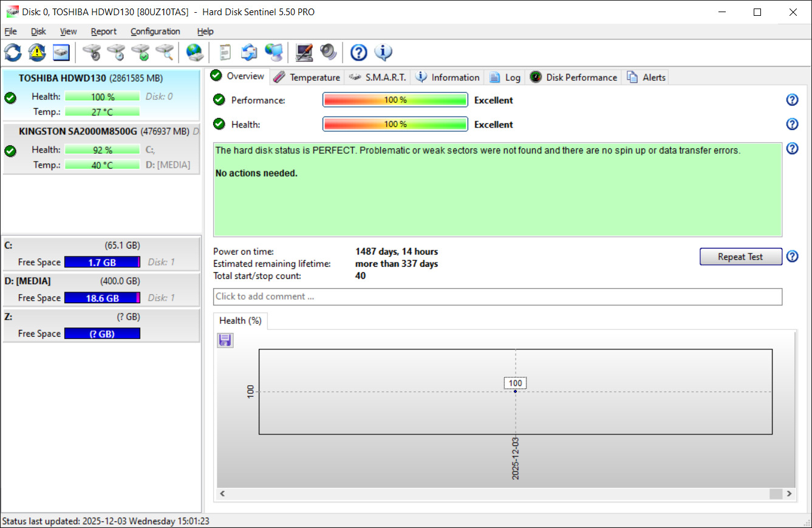Click the KINGSTON Temp 40 °C bar

(x=102, y=165)
